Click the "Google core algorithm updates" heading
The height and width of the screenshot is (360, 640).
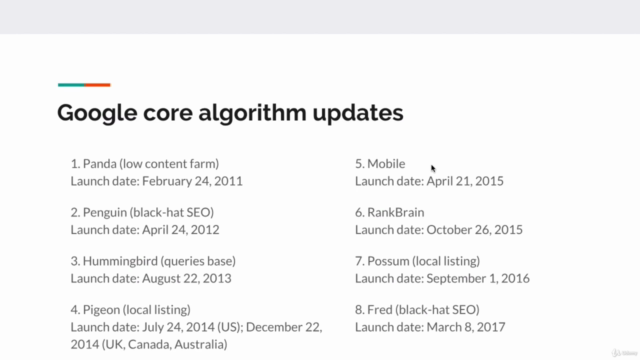tap(230, 113)
